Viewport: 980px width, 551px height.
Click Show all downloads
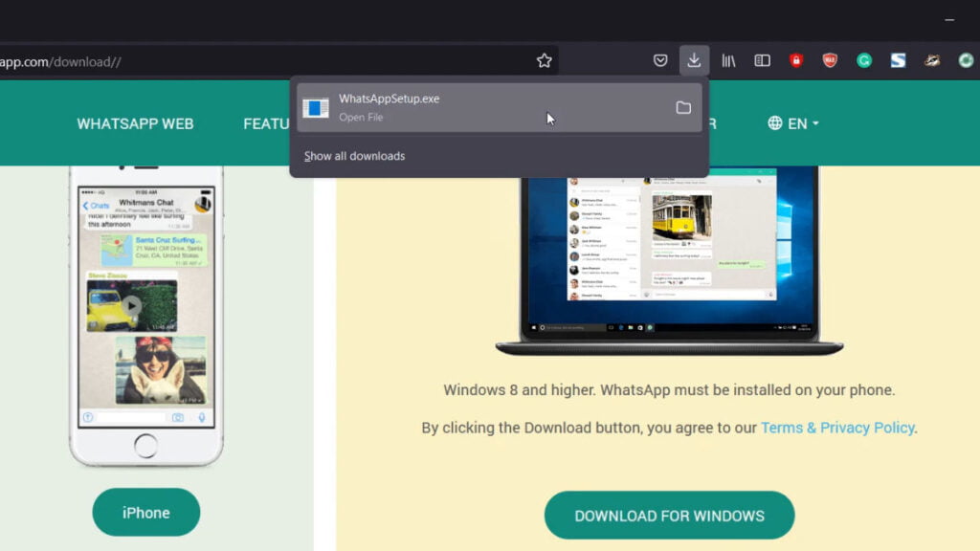(x=355, y=156)
